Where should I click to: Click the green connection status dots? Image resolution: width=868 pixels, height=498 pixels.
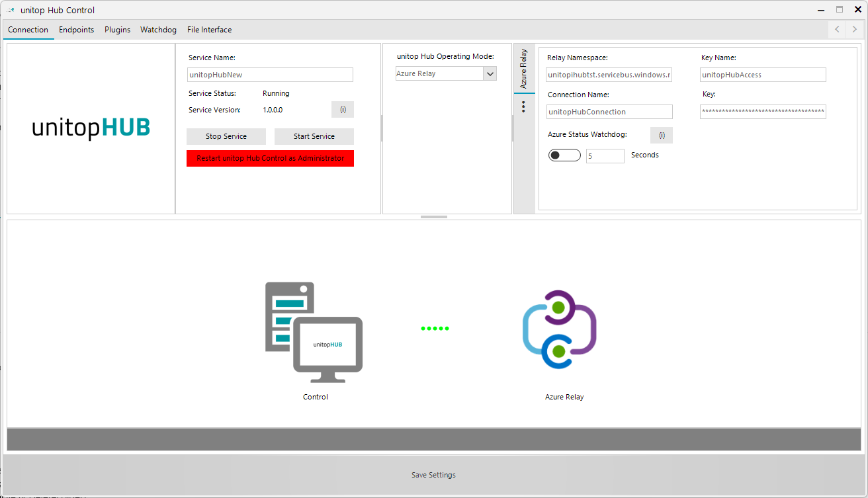point(435,328)
